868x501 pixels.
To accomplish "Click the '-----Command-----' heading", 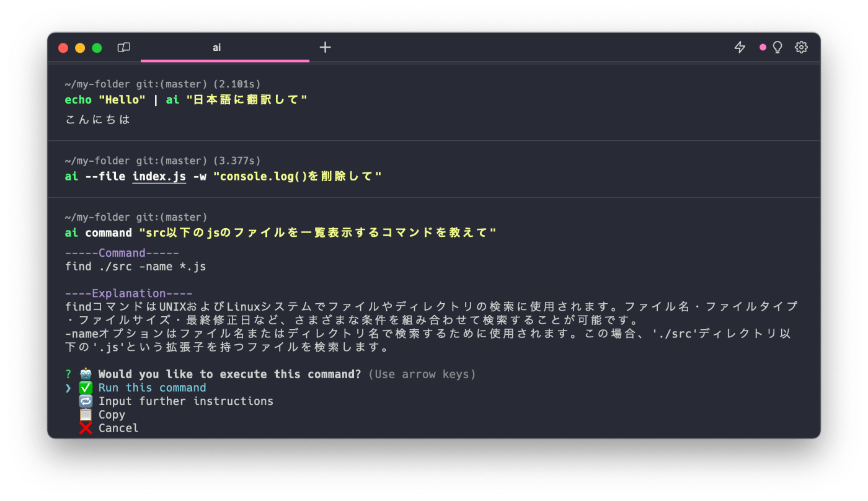I will 122,253.
